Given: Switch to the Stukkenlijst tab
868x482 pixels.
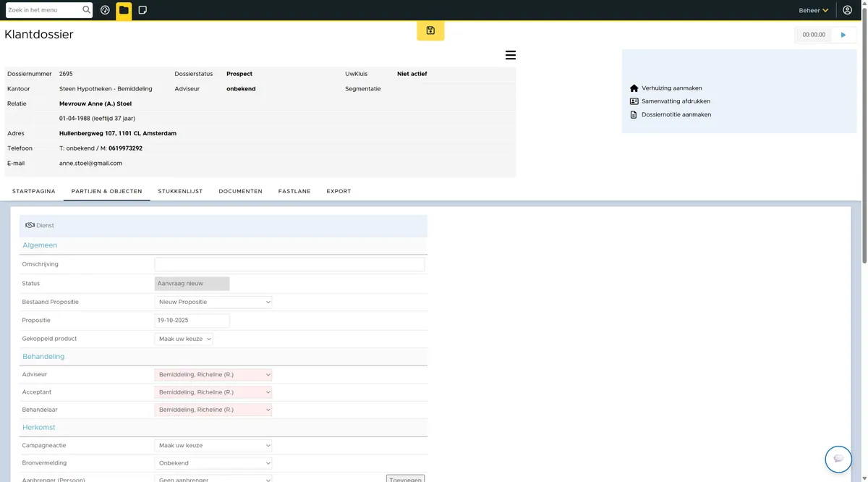Looking at the screenshot, I should [180, 191].
